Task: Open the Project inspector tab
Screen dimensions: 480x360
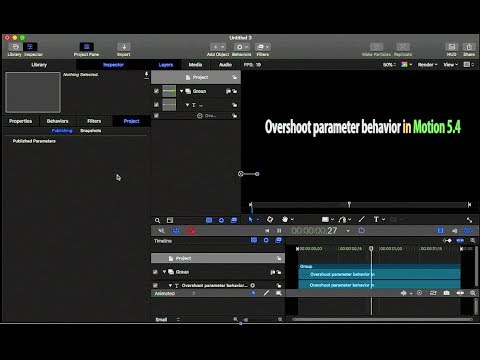Action: (132, 121)
